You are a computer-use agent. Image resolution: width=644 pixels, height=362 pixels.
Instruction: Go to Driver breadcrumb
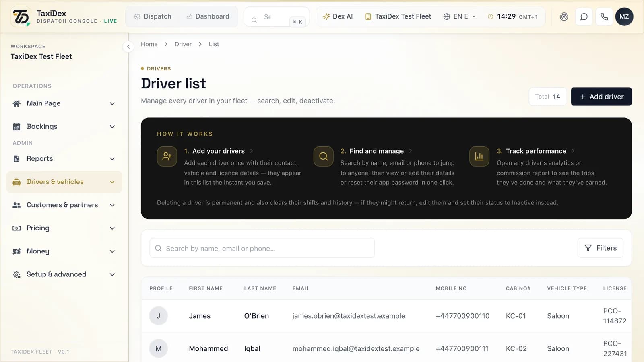(183, 44)
